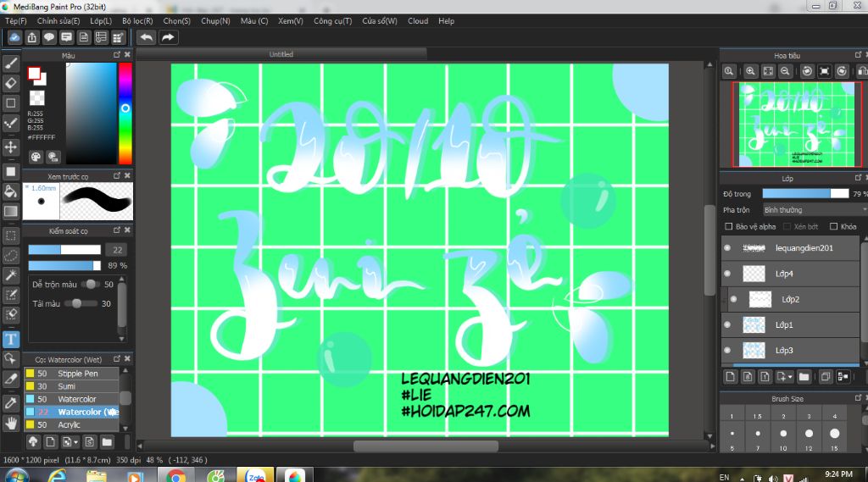868x482 pixels.
Task: Zoom in using navigator magnifier plus
Action: tap(750, 71)
